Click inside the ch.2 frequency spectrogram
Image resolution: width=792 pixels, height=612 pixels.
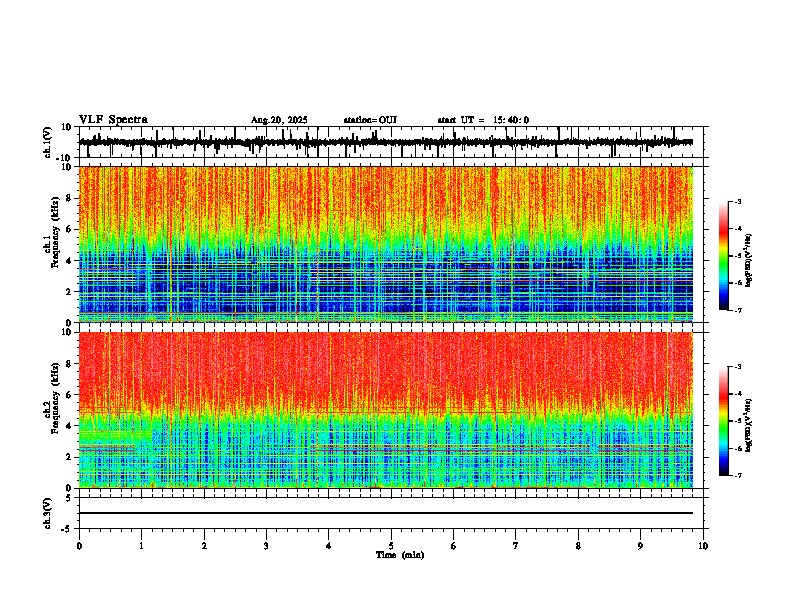(386, 410)
